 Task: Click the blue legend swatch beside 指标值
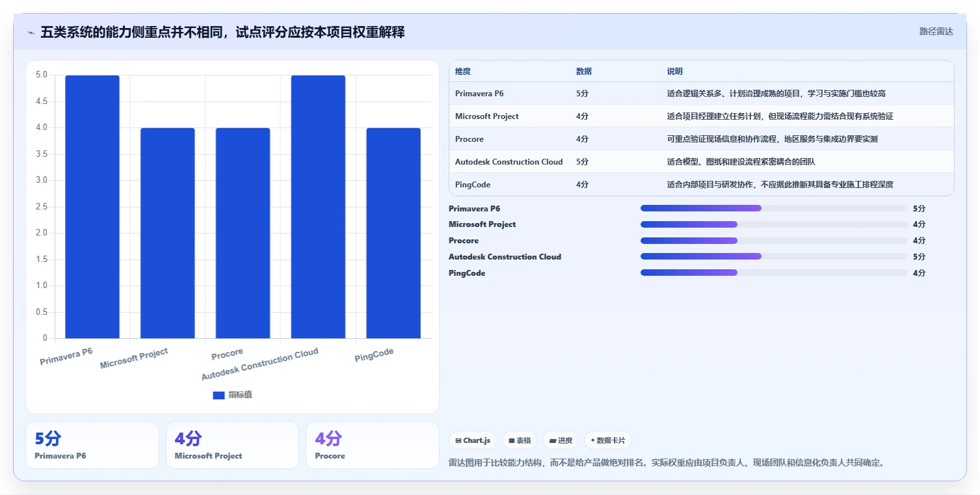click(x=219, y=395)
